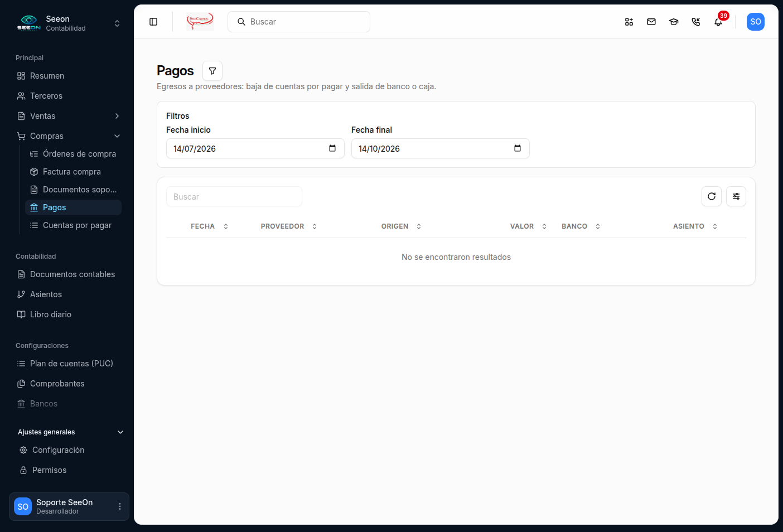Open the apps grid icon in header
Image resolution: width=783 pixels, height=532 pixels.
[x=629, y=22]
